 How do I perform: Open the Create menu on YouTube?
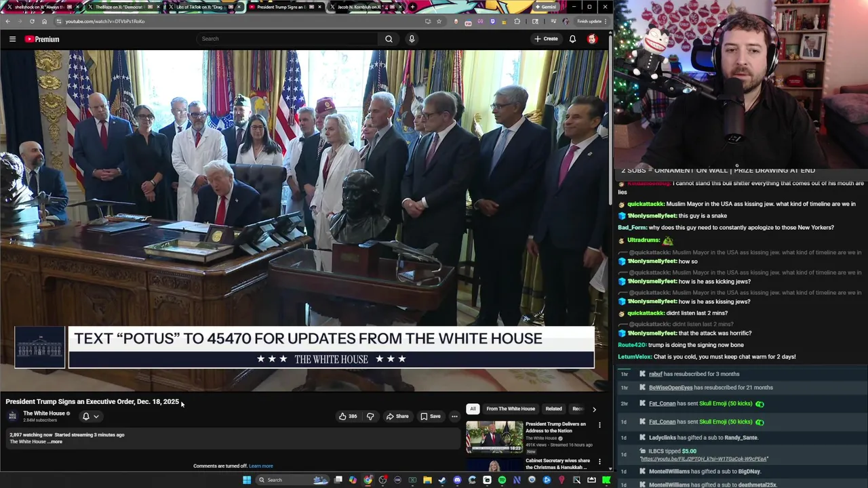point(546,39)
